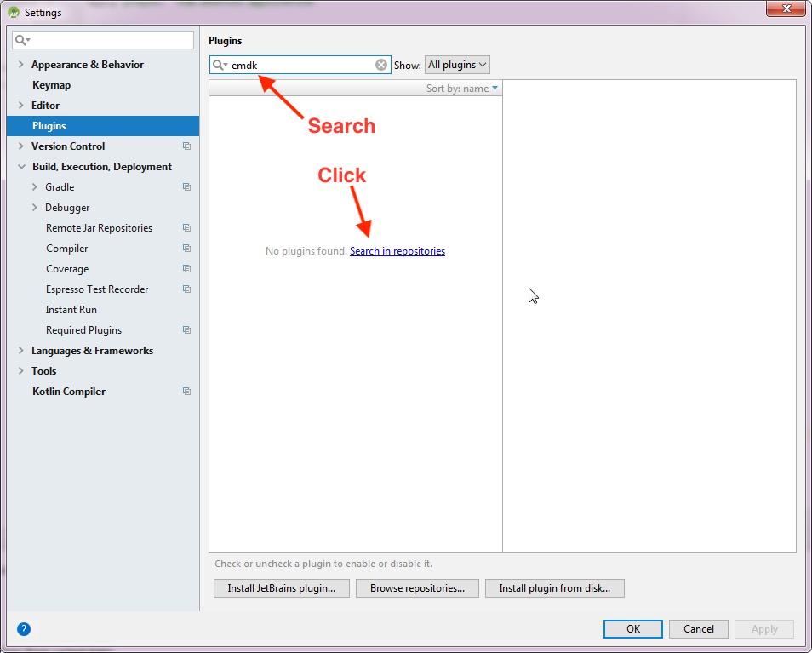Image resolution: width=812 pixels, height=653 pixels.
Task: Select Plugins in settings tree
Action: [102, 126]
